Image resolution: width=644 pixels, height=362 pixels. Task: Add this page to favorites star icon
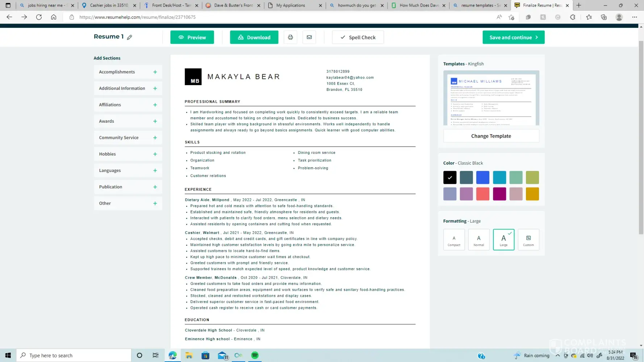511,17
